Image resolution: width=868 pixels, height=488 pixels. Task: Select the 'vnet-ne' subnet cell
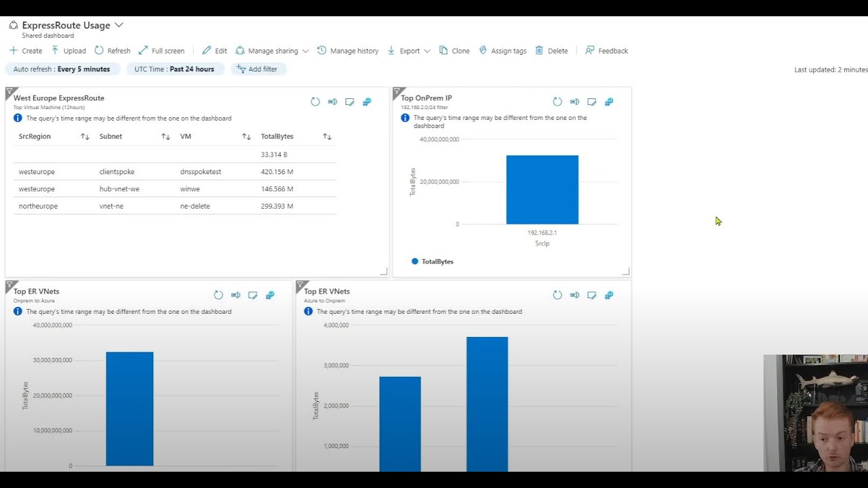pos(111,206)
